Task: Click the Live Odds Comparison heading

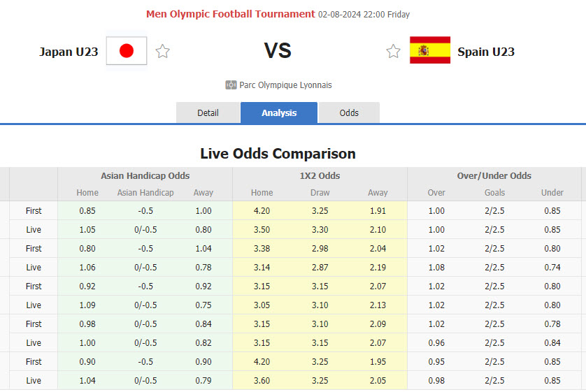Action: (x=278, y=154)
